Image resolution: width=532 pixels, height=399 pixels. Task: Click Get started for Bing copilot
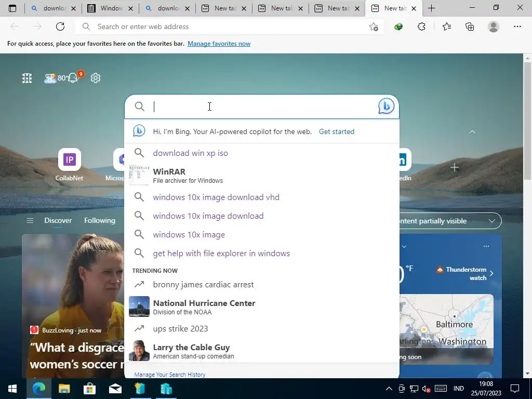337,131
